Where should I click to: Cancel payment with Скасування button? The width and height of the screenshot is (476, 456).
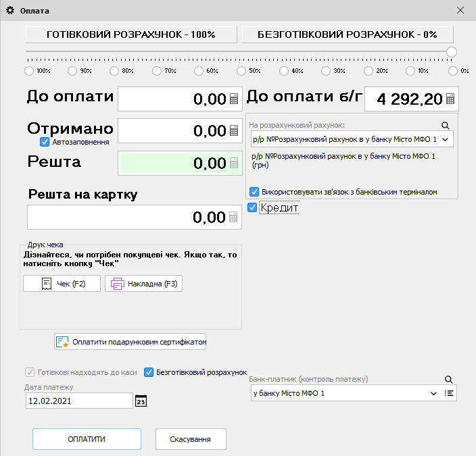(191, 439)
